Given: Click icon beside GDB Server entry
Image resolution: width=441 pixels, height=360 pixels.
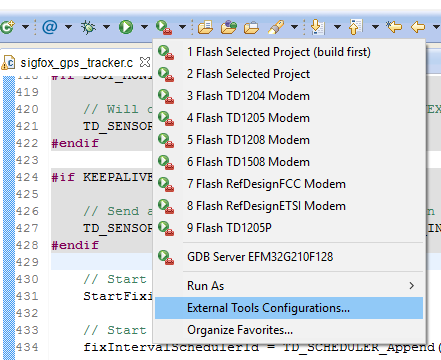Looking at the screenshot, I should (166, 258).
